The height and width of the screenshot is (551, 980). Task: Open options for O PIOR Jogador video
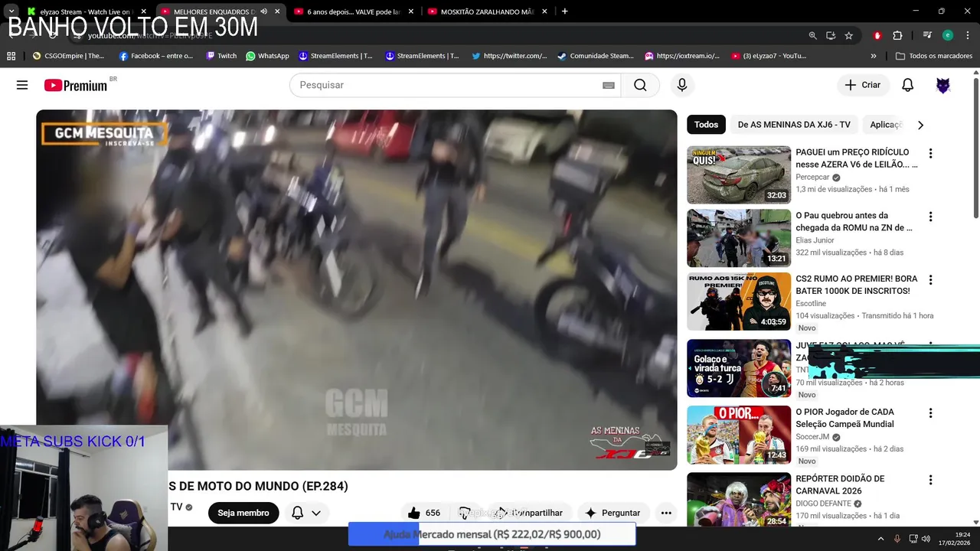(x=930, y=412)
